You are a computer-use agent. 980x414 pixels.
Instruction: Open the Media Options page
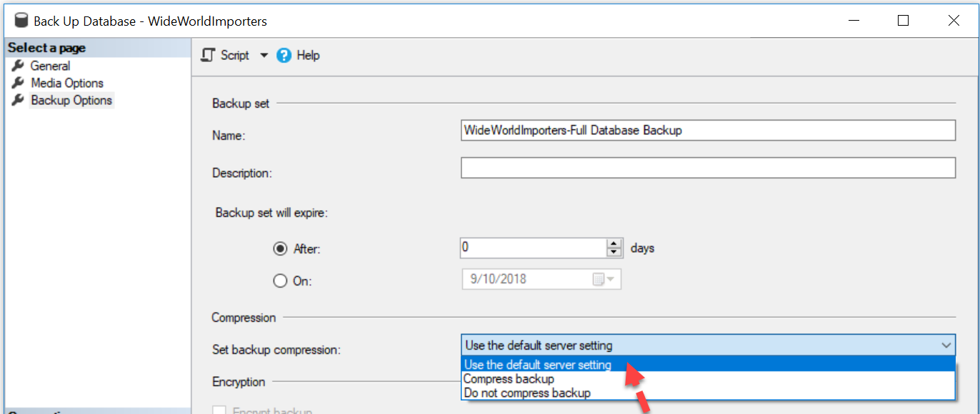[x=67, y=83]
